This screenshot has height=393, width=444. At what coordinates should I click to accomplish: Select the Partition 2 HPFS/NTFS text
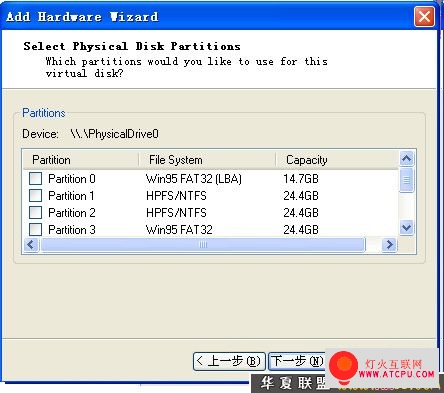point(176,213)
